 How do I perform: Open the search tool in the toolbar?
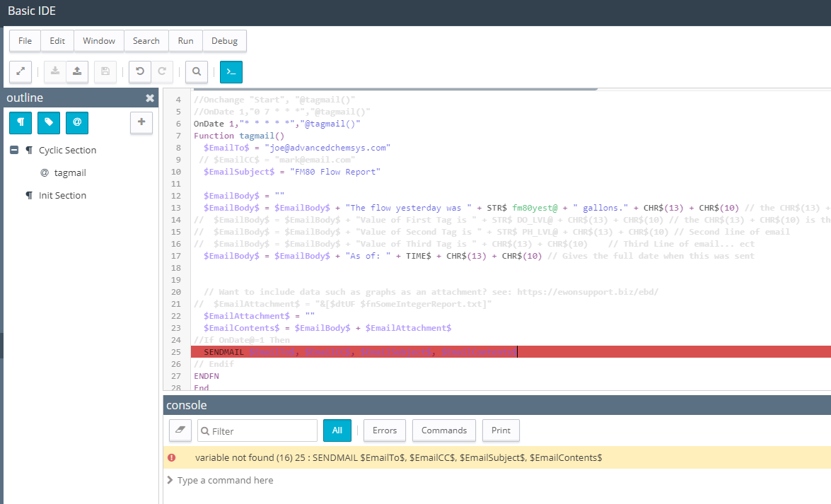coord(196,71)
